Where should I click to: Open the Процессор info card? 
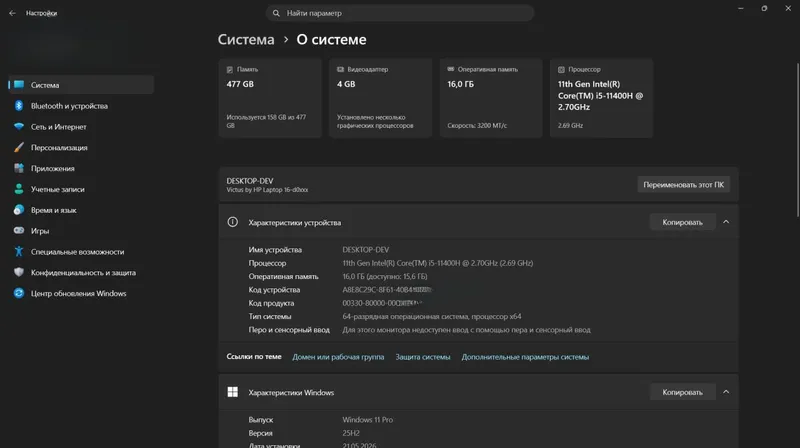tap(602, 98)
